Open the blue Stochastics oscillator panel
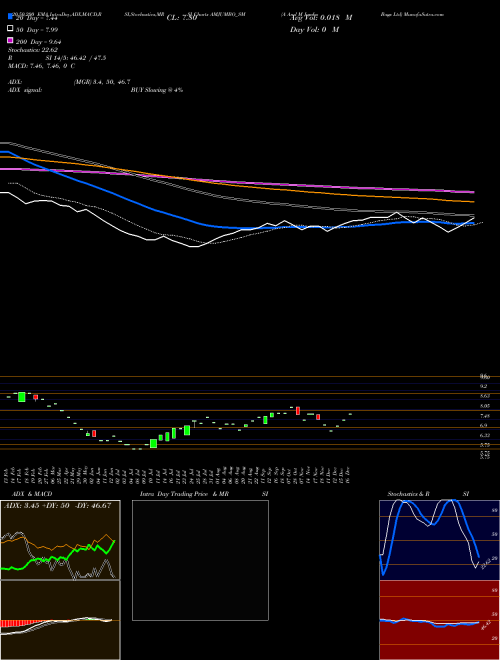 tap(439, 540)
